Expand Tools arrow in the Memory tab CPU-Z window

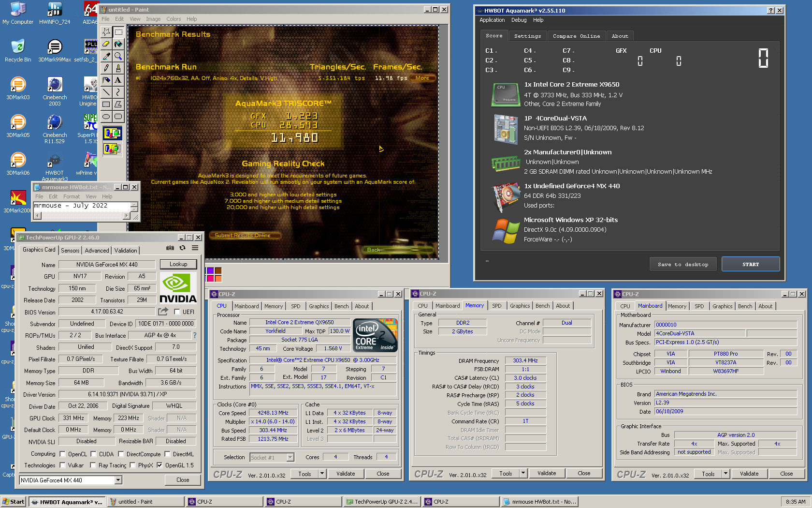523,473
